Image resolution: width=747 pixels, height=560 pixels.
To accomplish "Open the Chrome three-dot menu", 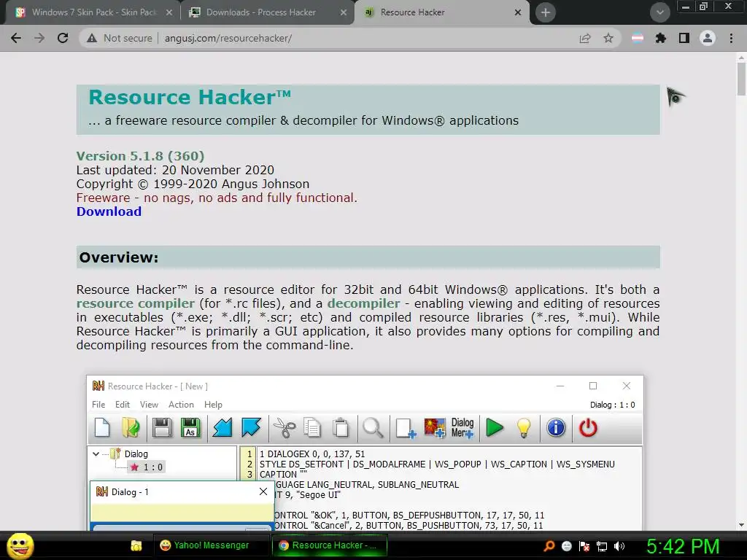I will coord(731,38).
